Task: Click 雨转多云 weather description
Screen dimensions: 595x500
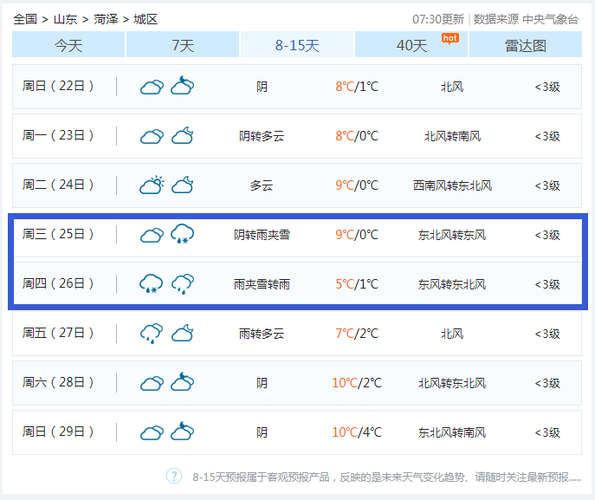Action: pyautogui.click(x=261, y=334)
